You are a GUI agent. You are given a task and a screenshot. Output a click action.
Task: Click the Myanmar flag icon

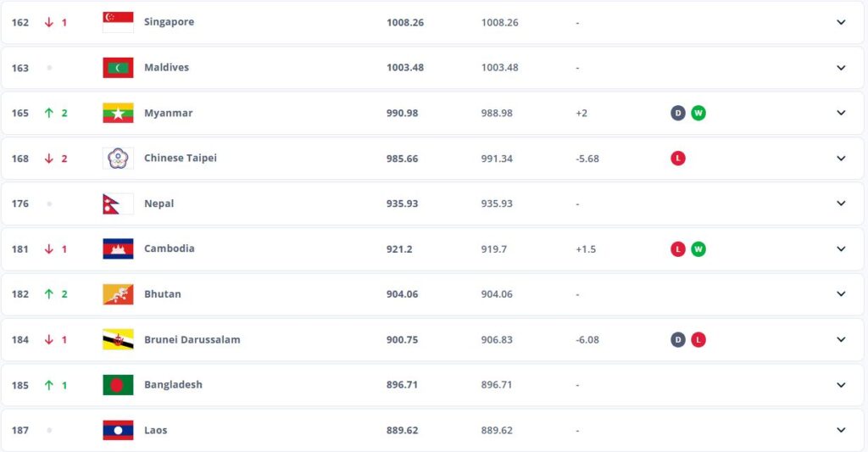(x=118, y=113)
